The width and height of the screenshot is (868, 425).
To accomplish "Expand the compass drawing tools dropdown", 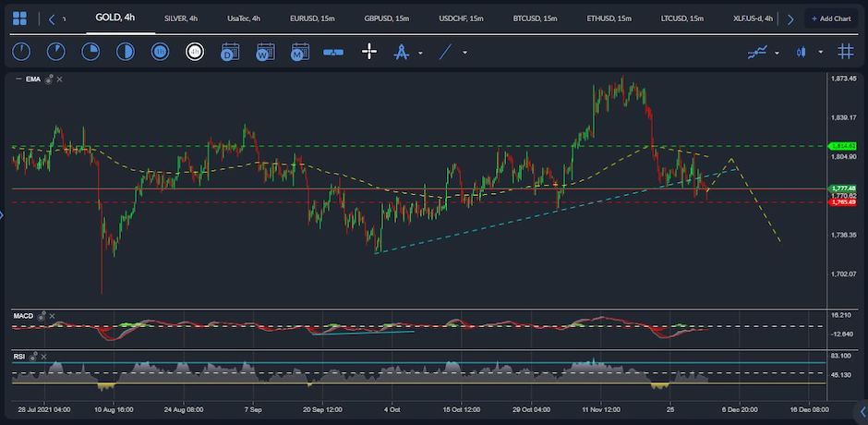I will click(421, 53).
